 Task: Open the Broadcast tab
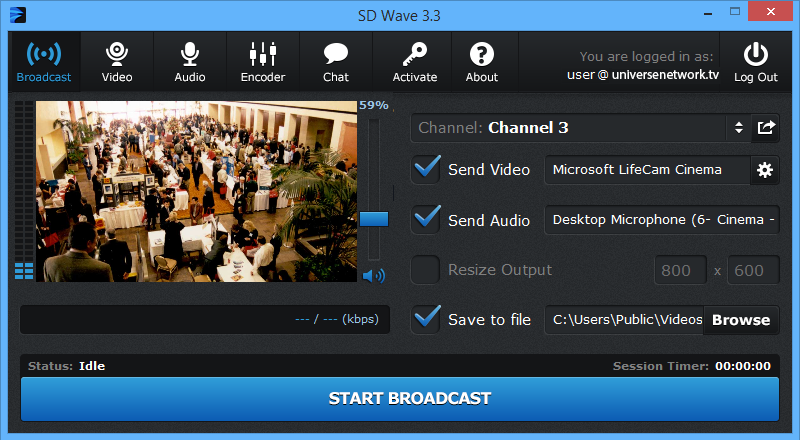point(44,62)
